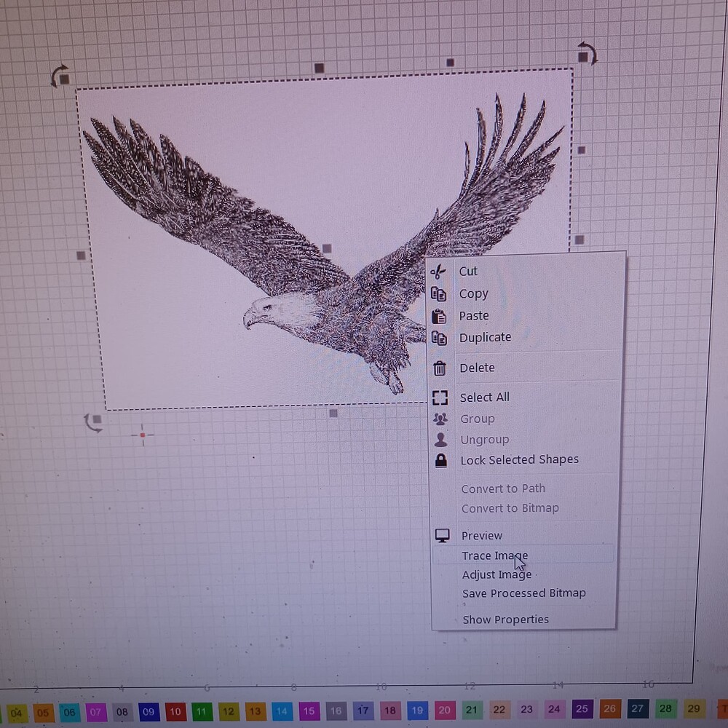728x728 pixels.
Task: Click the Ungroup icon
Action: [440, 439]
